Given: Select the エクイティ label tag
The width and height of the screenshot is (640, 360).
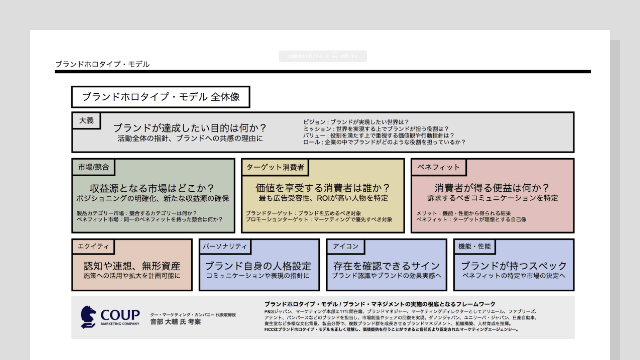Looking at the screenshot, I should click(93, 247).
